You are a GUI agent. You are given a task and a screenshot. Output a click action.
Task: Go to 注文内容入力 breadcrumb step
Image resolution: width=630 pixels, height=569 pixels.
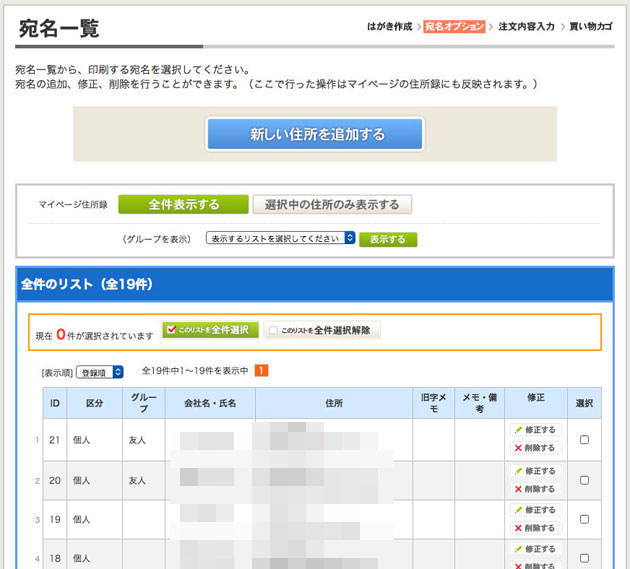[526, 27]
